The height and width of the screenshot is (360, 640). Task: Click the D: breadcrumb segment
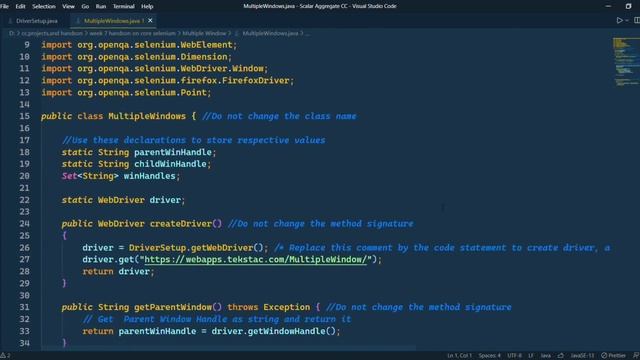pos(11,33)
